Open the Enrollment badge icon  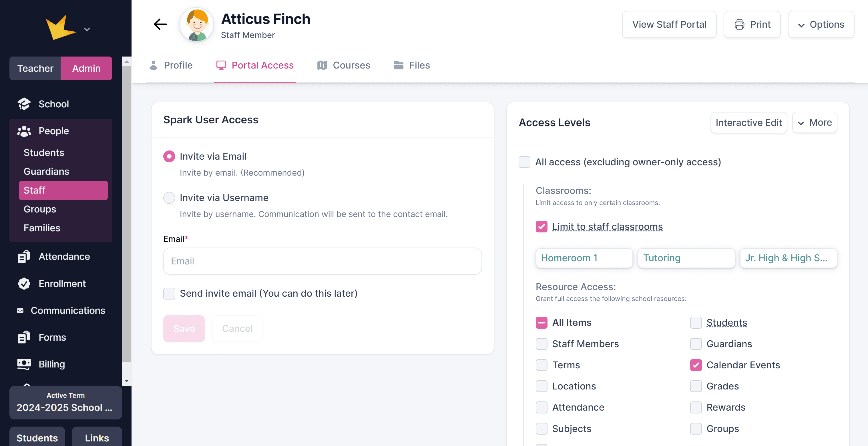click(x=24, y=284)
